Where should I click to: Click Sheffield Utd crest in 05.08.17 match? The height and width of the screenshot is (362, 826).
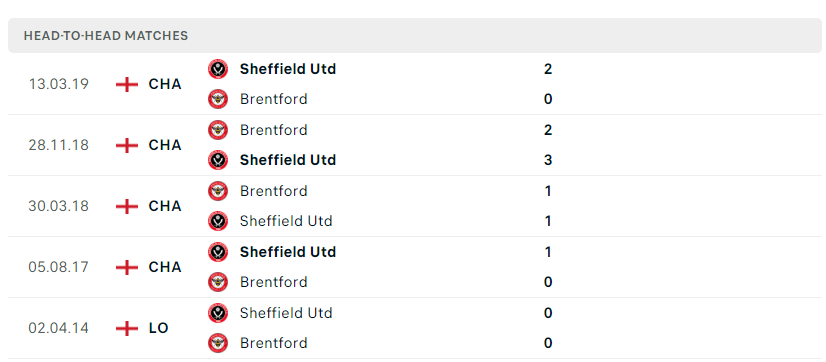point(218,252)
